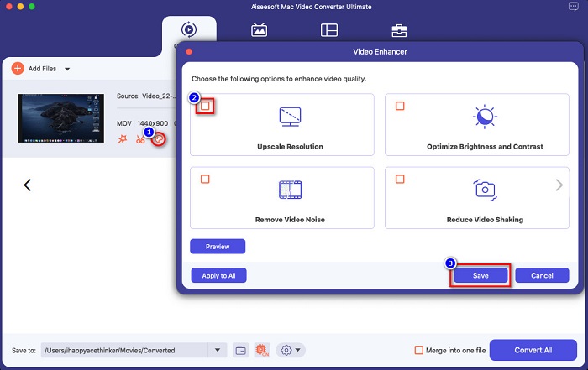The image size is (588, 370).
Task: Click the Convert All button
Action: click(533, 350)
